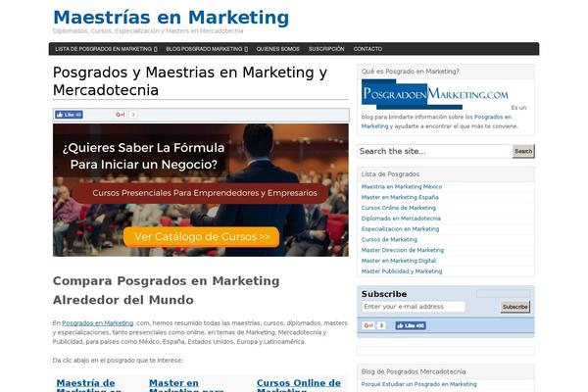Open Maestría de Marketing heading link
The height and width of the screenshot is (392, 588).
(89, 385)
